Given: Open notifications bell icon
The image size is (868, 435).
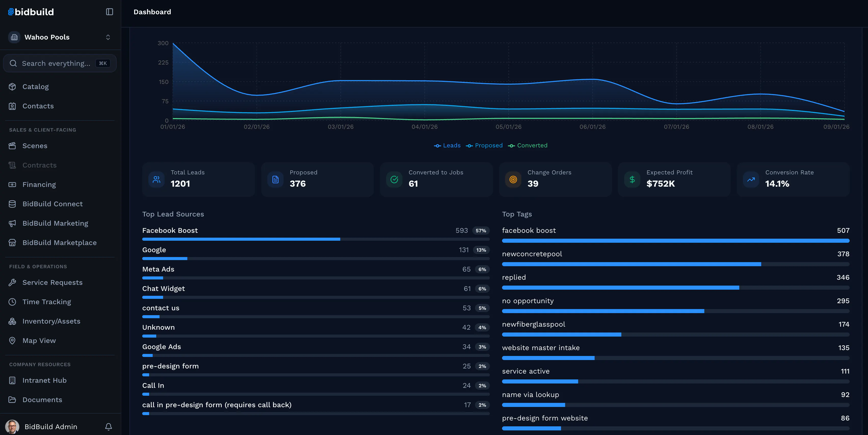Looking at the screenshot, I should tap(109, 427).
